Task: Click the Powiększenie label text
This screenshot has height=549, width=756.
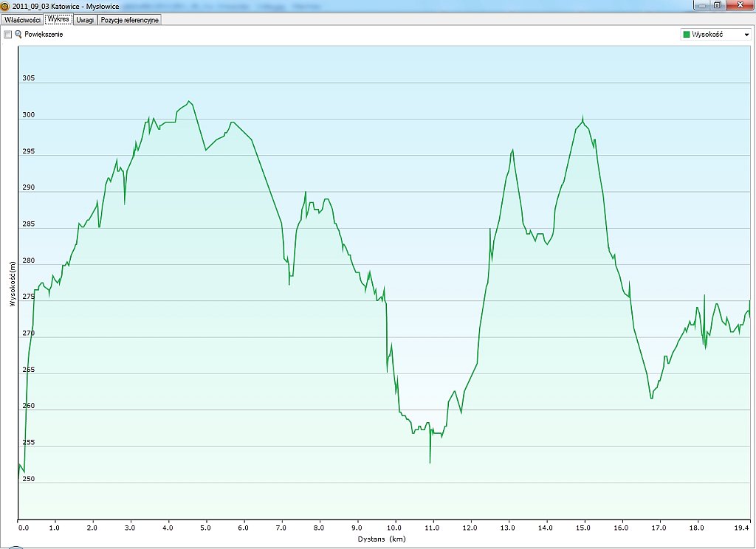Action: (44, 35)
